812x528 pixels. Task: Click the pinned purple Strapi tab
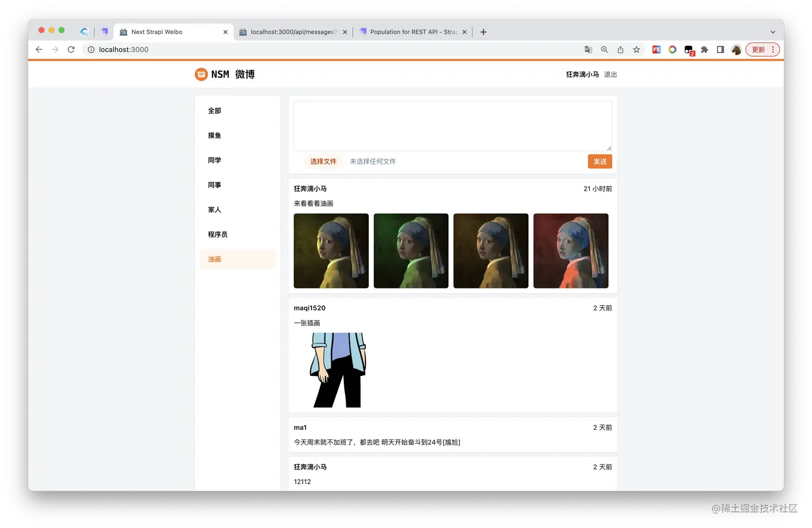(x=104, y=32)
